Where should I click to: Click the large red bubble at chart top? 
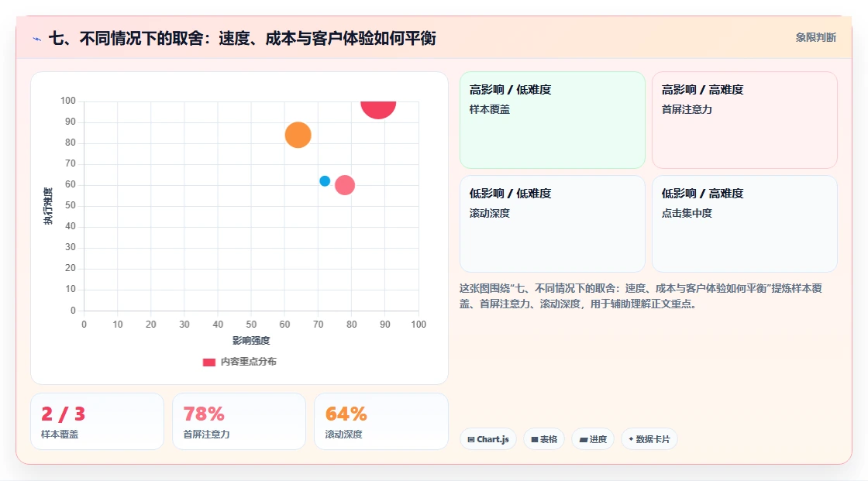pyautogui.click(x=378, y=109)
